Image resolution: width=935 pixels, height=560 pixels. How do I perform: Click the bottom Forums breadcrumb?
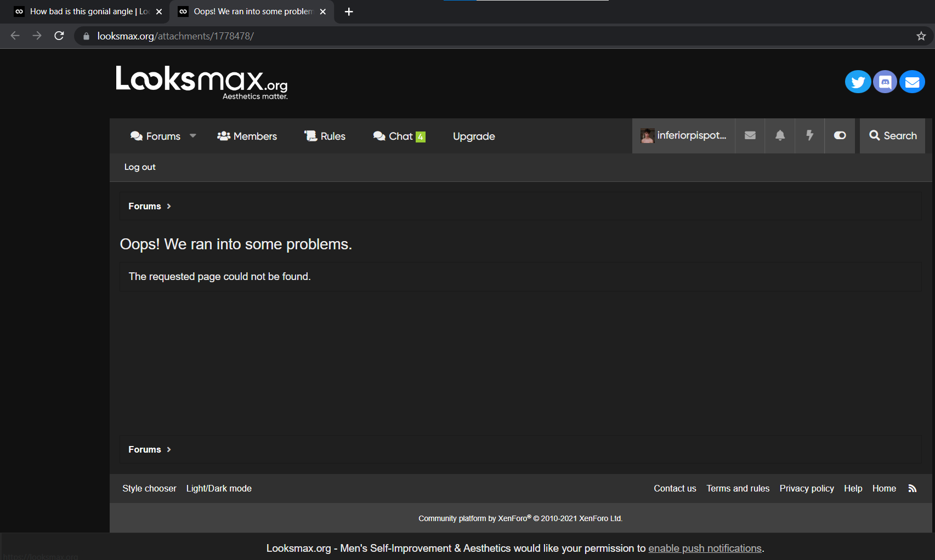(x=145, y=449)
